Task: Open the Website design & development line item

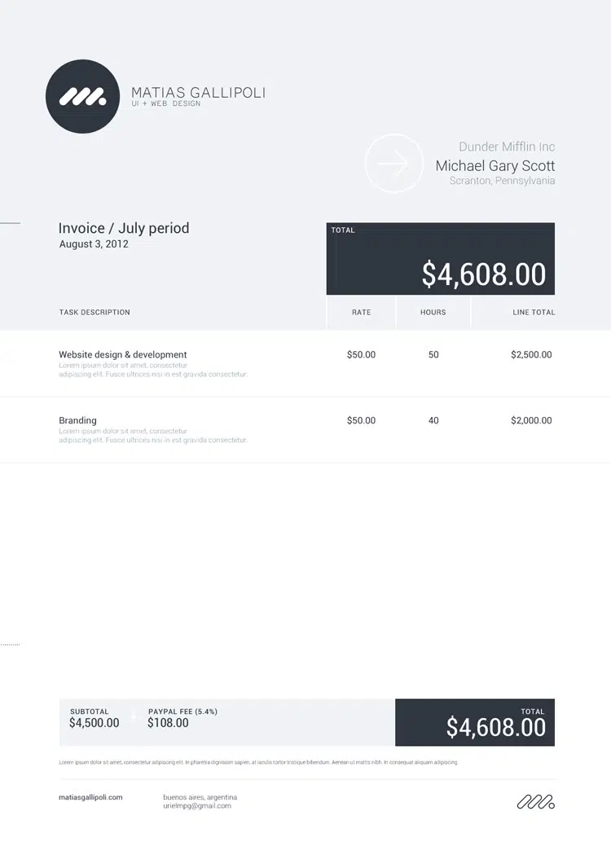Action: click(x=123, y=355)
